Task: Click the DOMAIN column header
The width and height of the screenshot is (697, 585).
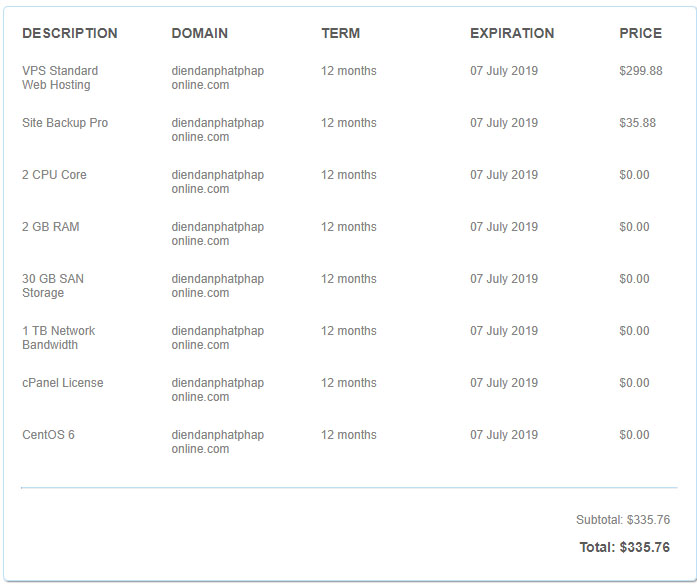Action: pos(200,33)
